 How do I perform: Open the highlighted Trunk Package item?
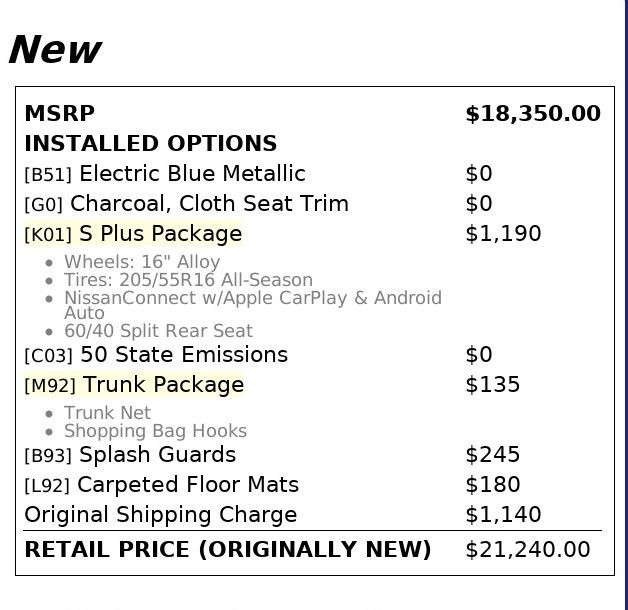pyautogui.click(x=134, y=385)
